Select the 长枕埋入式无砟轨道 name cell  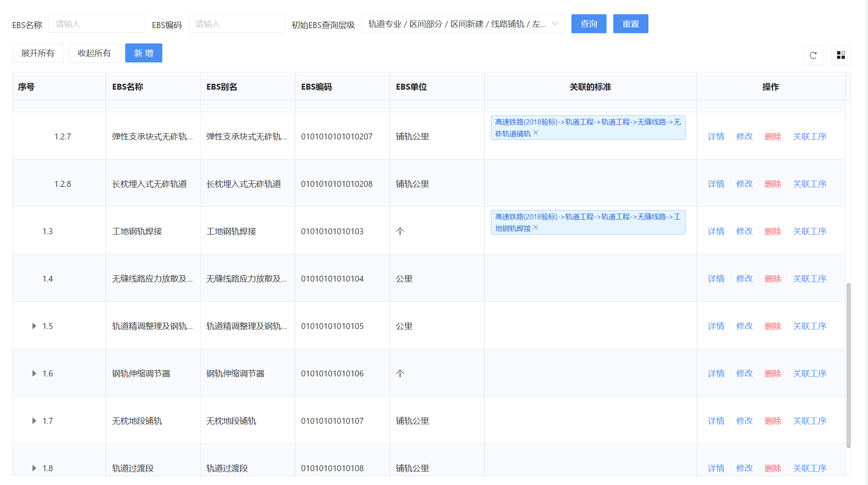tap(153, 184)
